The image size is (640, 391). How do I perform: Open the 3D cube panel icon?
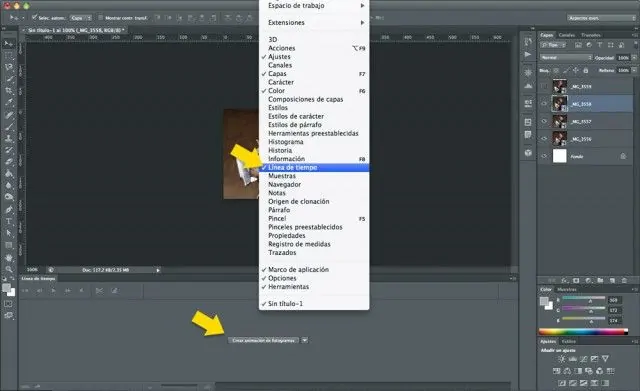(528, 153)
